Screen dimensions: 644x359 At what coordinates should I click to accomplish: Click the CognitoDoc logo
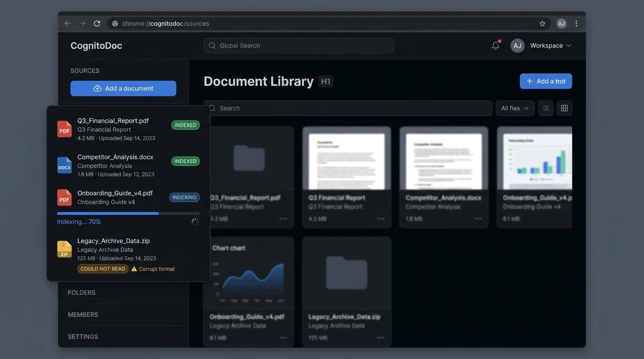point(96,45)
